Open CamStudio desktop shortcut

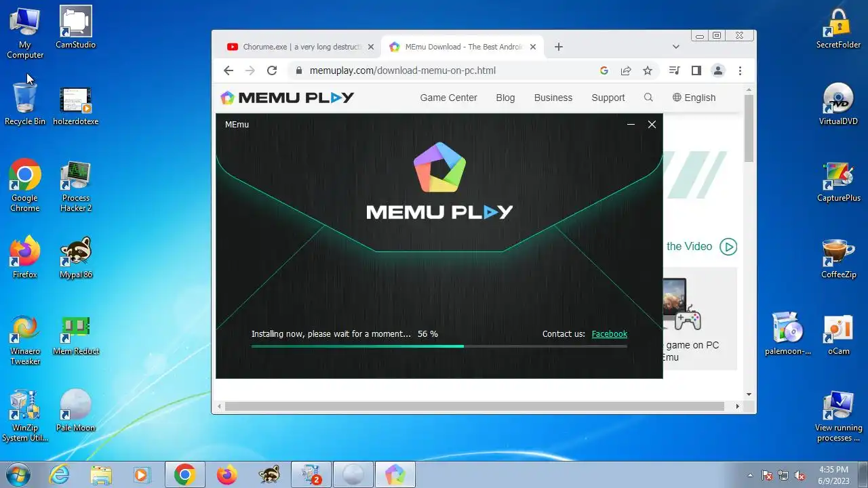[x=76, y=28]
